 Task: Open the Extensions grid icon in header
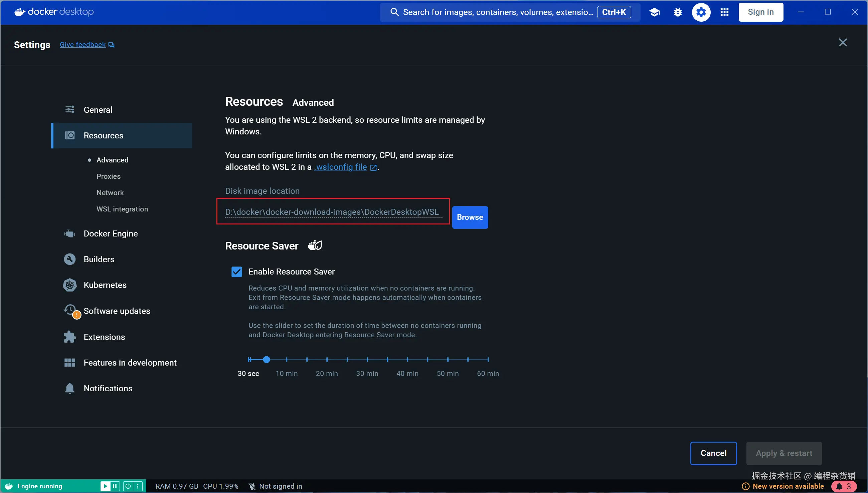click(724, 12)
